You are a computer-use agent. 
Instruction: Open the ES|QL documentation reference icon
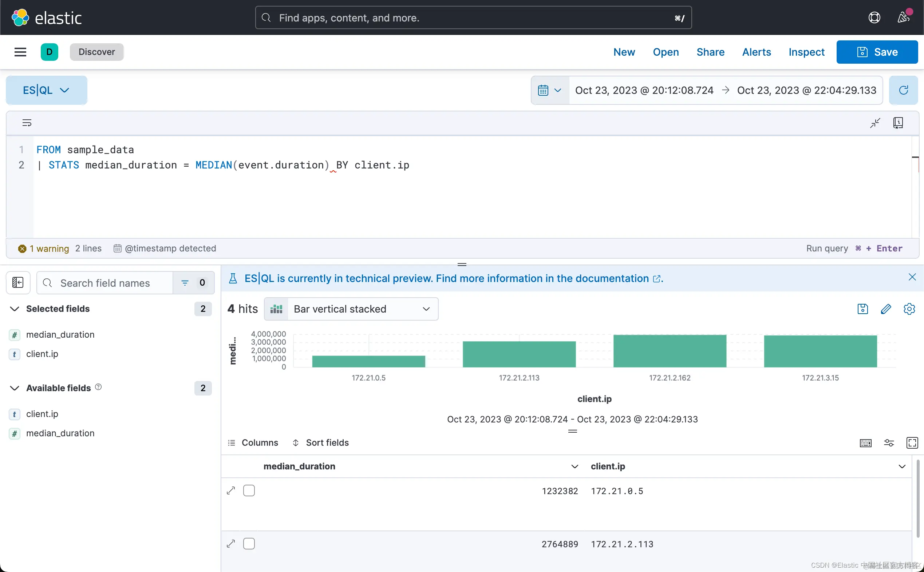(898, 123)
